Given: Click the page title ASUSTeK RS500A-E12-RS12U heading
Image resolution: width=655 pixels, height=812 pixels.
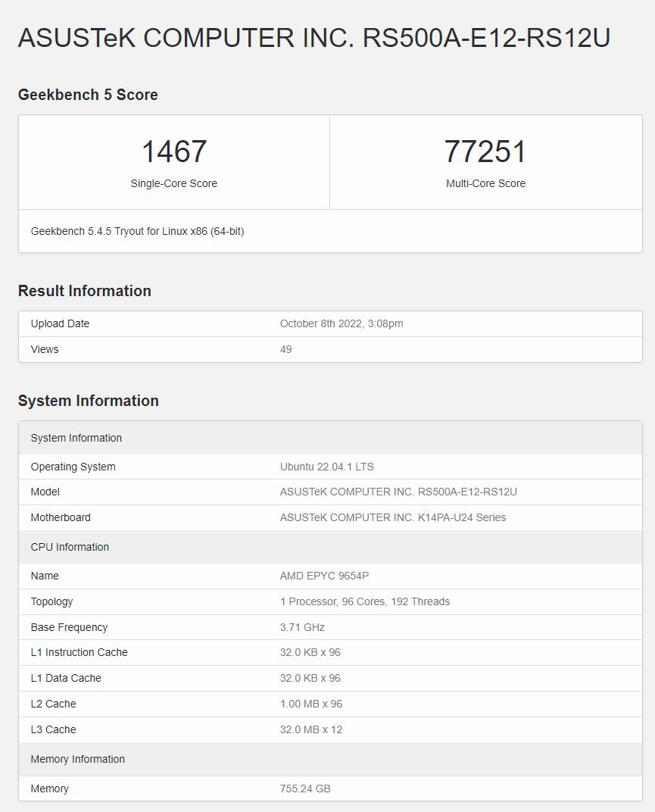Looking at the screenshot, I should tap(313, 38).
